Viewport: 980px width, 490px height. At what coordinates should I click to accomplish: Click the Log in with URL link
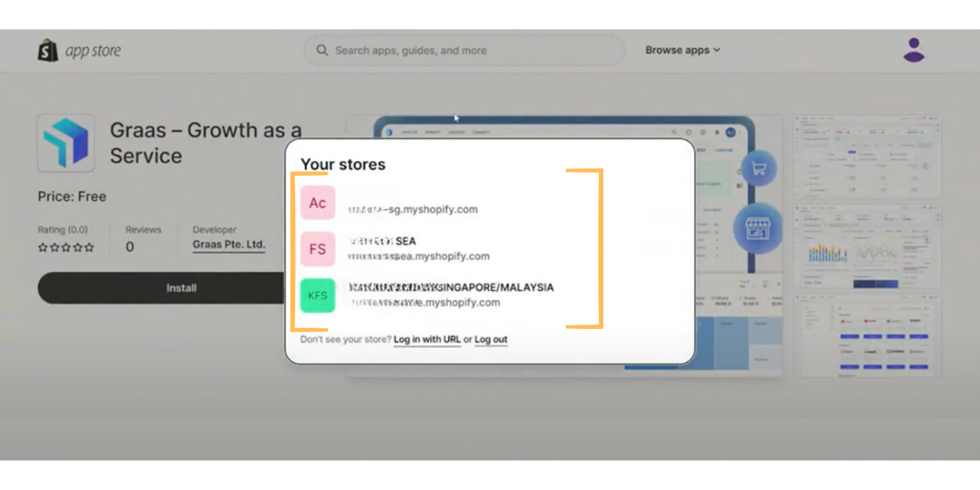coord(427,339)
